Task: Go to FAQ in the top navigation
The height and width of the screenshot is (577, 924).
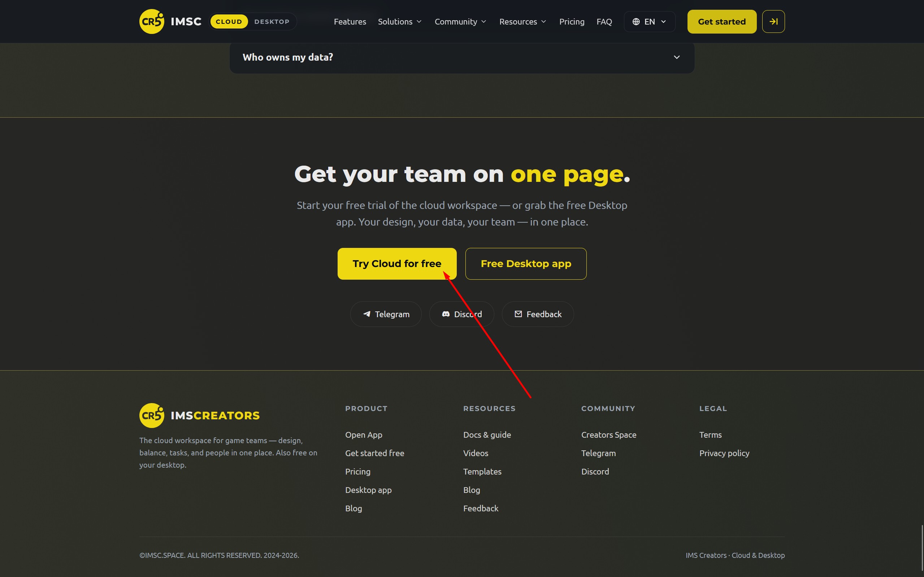Action: point(604,22)
